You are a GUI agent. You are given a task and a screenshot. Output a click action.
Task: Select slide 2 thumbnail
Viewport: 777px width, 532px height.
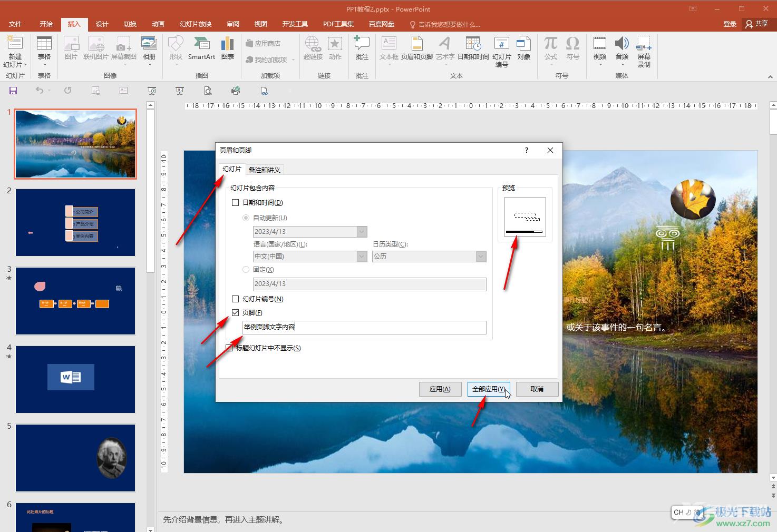pyautogui.click(x=75, y=222)
